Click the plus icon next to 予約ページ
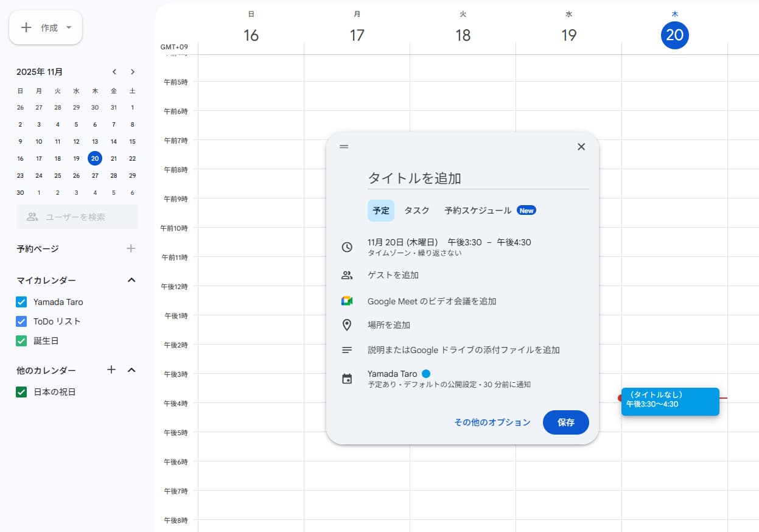This screenshot has height=532, width=759. 130,248
